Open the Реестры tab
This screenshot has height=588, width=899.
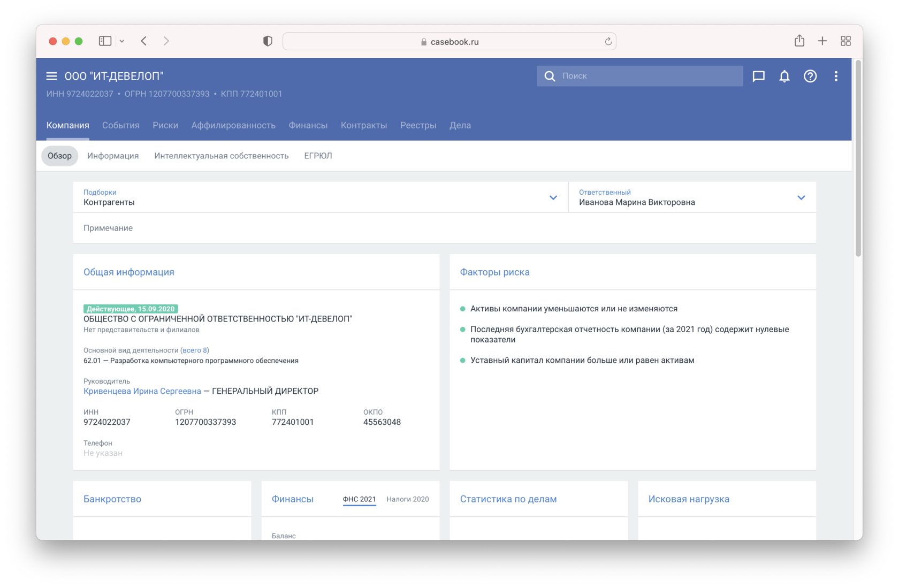(x=418, y=125)
